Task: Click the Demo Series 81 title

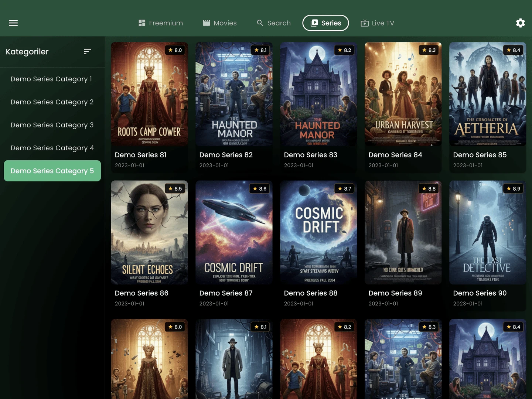Action: coord(140,155)
